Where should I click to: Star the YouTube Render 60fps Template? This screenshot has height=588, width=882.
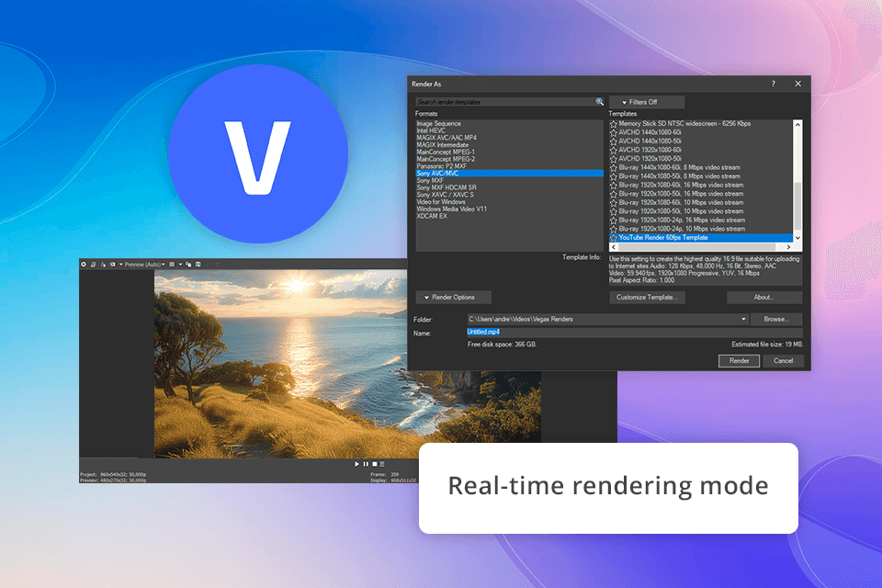614,238
